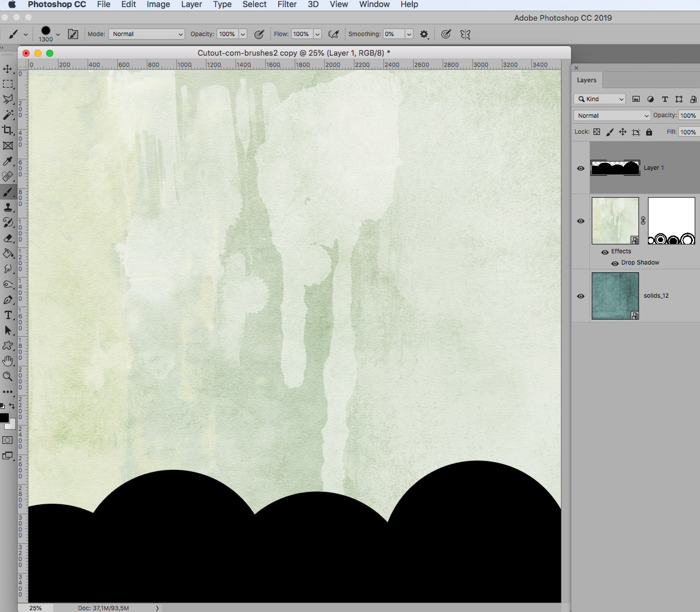Image resolution: width=700 pixels, height=612 pixels.
Task: Lock all layer attributes with padlock
Action: click(x=649, y=131)
